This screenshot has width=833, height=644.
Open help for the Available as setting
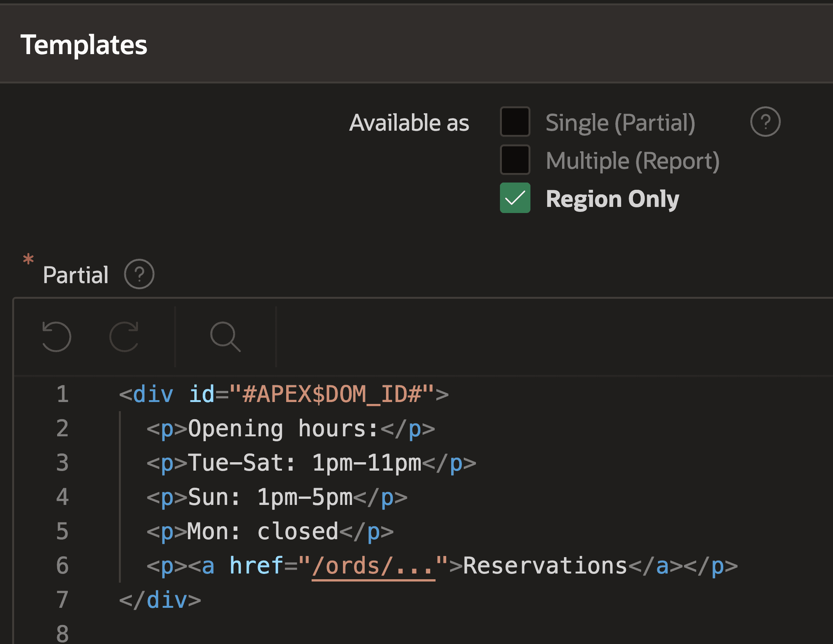(765, 122)
